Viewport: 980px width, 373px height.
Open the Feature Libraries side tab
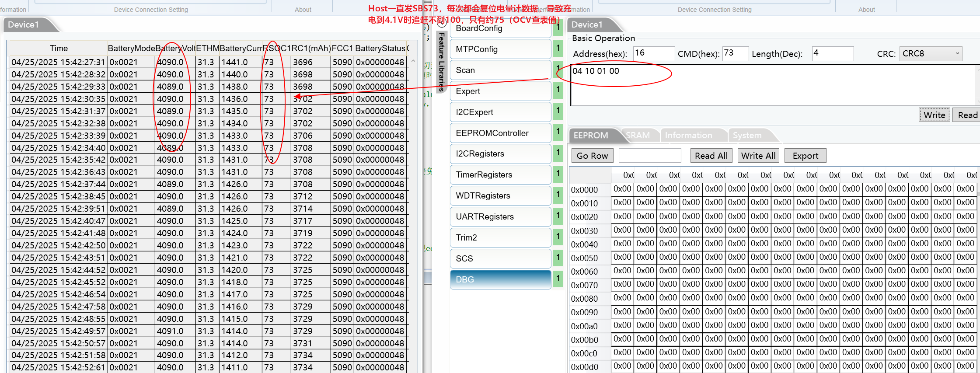[442, 61]
